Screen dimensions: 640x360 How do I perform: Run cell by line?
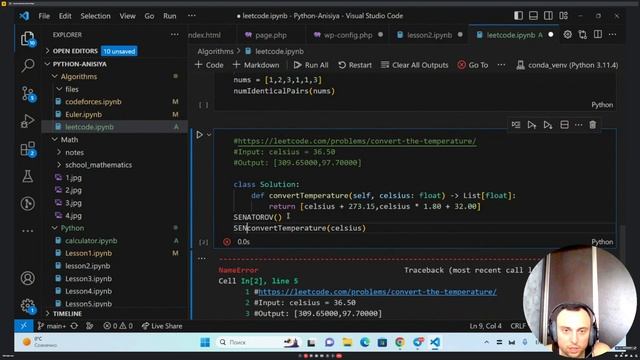[x=516, y=125]
